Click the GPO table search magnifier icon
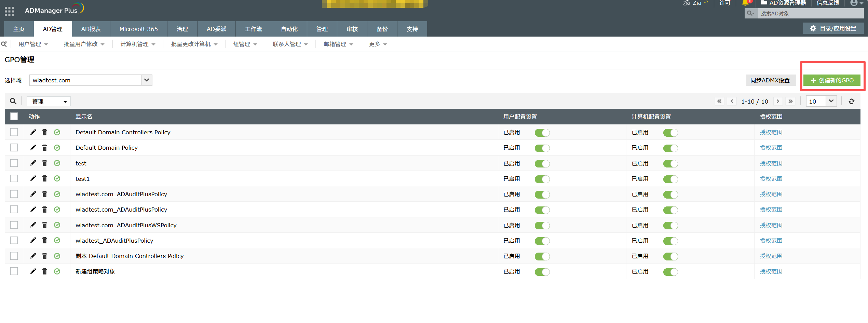Screen dimensions: 868x323 [13, 101]
